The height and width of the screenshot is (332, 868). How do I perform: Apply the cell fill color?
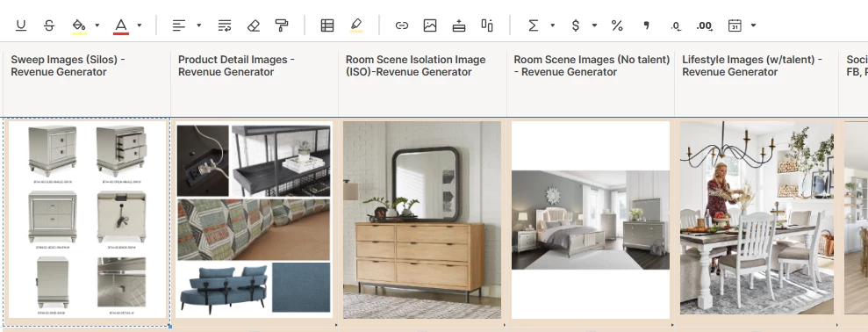[79, 25]
